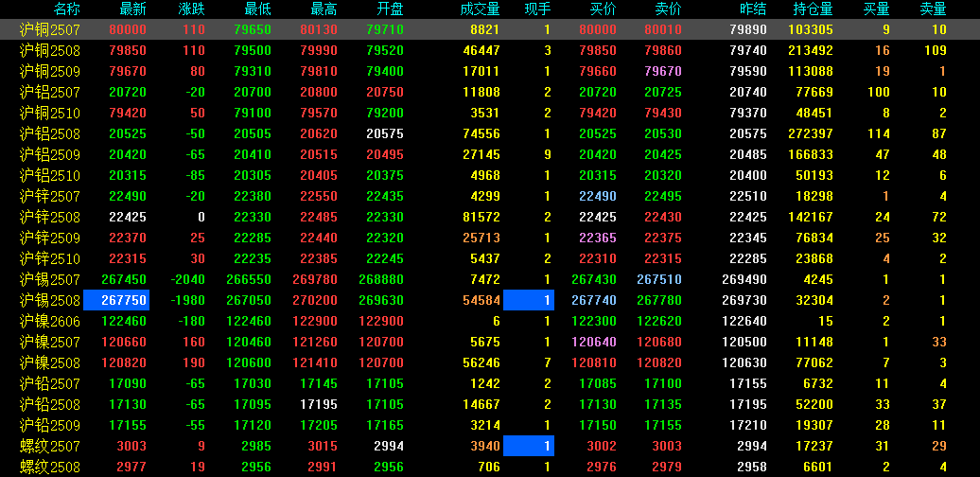Click 沪镍2606 open interest 15
The height and width of the screenshot is (477, 980).
(x=826, y=322)
